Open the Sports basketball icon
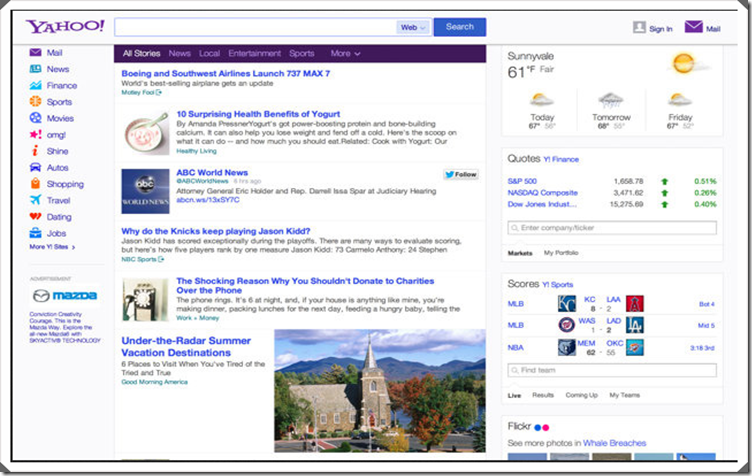This screenshot has width=752, height=476. pos(35,102)
